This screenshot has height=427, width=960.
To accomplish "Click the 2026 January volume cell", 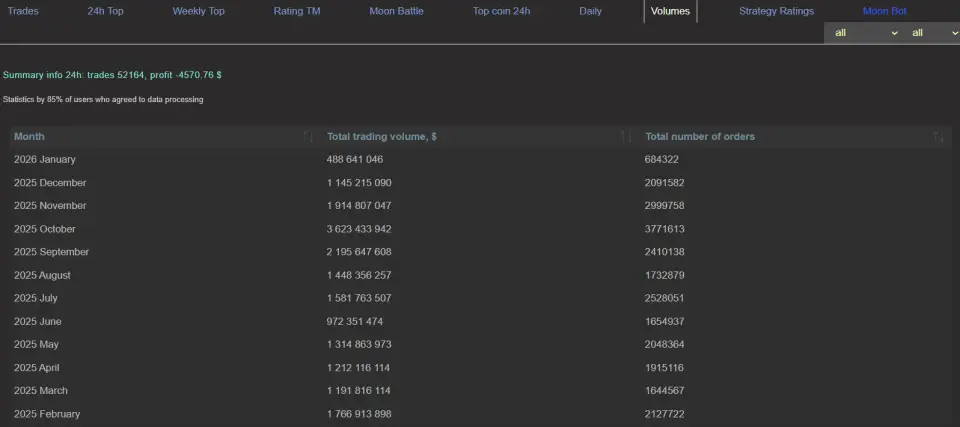I will click(355, 160).
